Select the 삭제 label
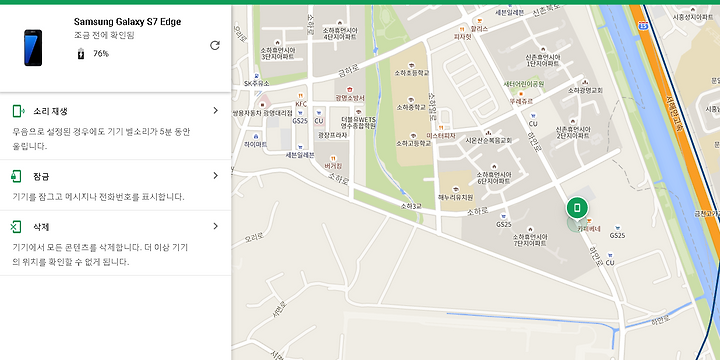Screen dimensions: 720x360 (x=41, y=227)
